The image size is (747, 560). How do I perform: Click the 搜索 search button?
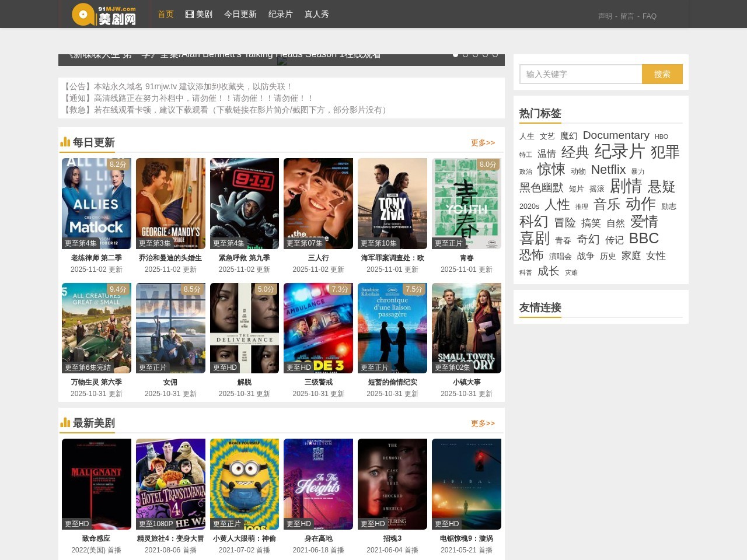tap(662, 74)
